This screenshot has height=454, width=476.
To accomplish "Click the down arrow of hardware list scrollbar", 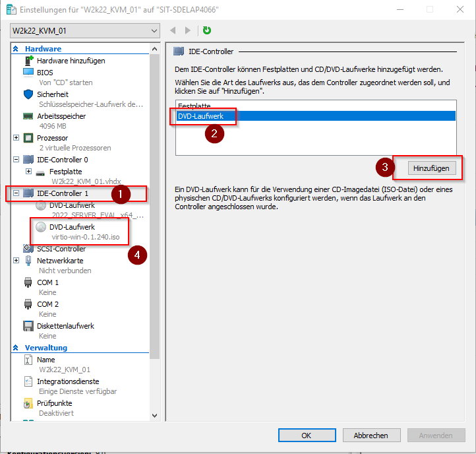I will coord(155,416).
